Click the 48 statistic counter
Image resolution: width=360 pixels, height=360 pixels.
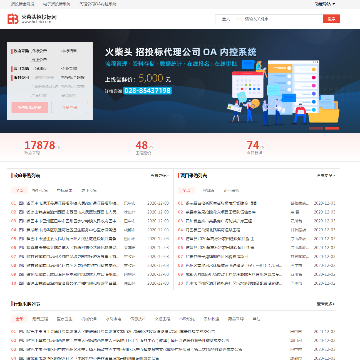tap(142, 145)
